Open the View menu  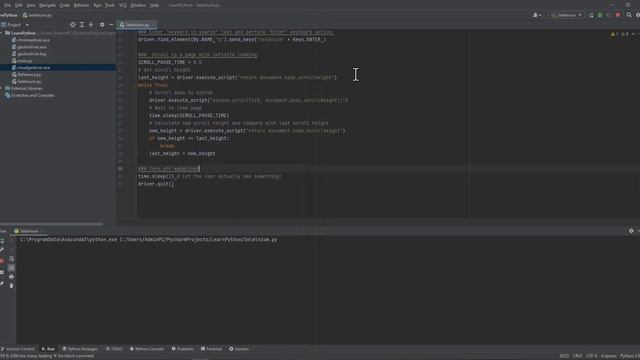point(31,5)
